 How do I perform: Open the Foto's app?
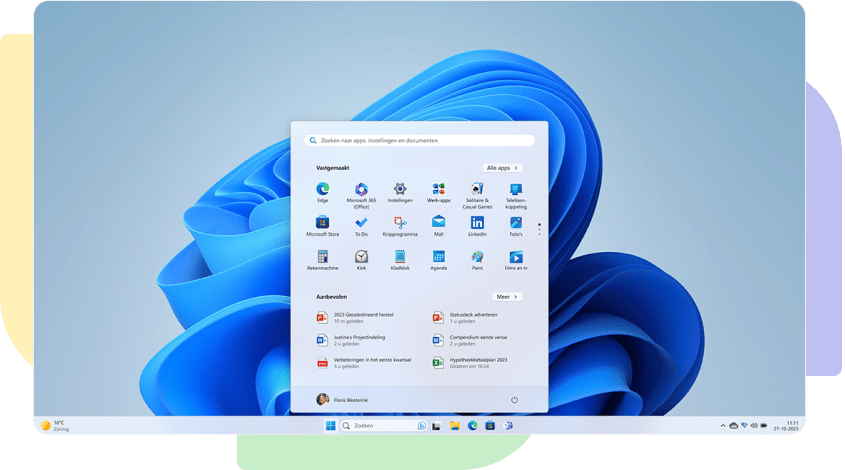(x=516, y=226)
